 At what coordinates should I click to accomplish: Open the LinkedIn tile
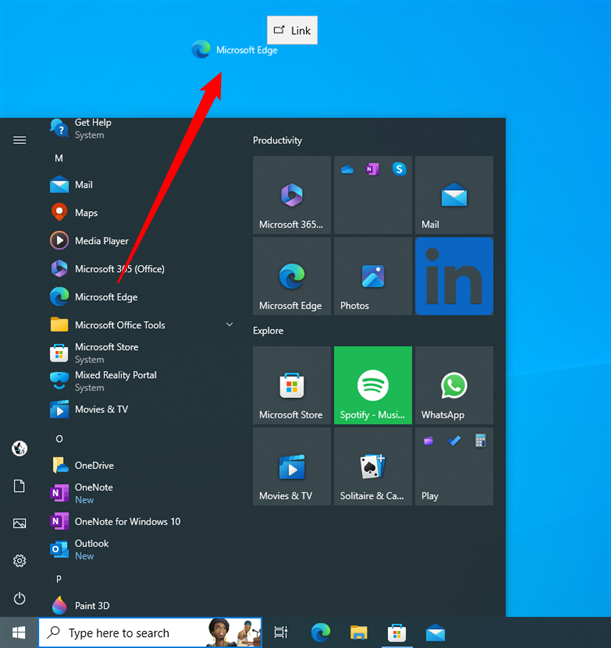pyautogui.click(x=454, y=276)
